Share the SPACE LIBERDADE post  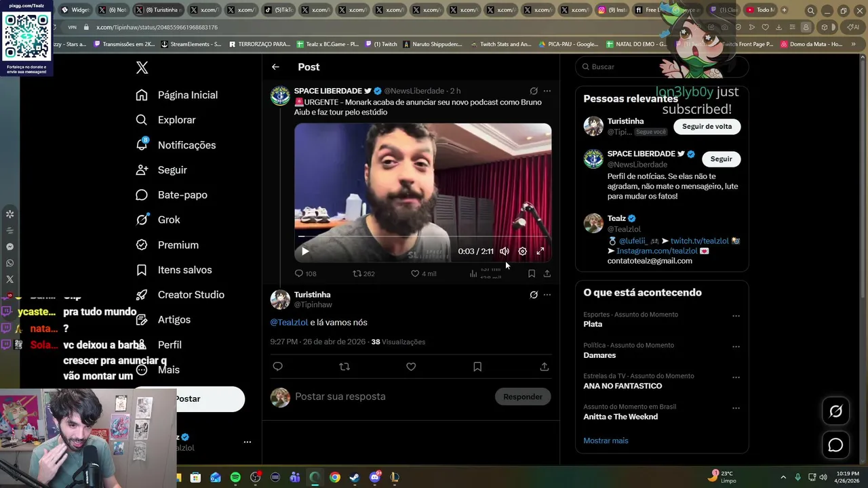[547, 274]
